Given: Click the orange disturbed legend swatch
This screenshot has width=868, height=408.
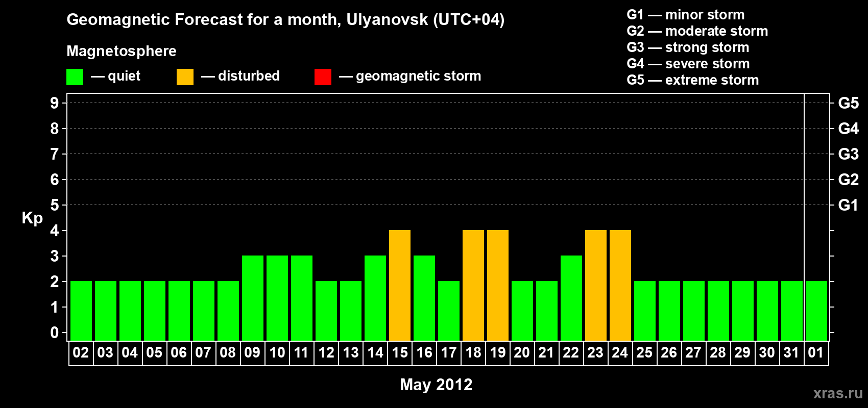Looking at the screenshot, I should [x=185, y=77].
